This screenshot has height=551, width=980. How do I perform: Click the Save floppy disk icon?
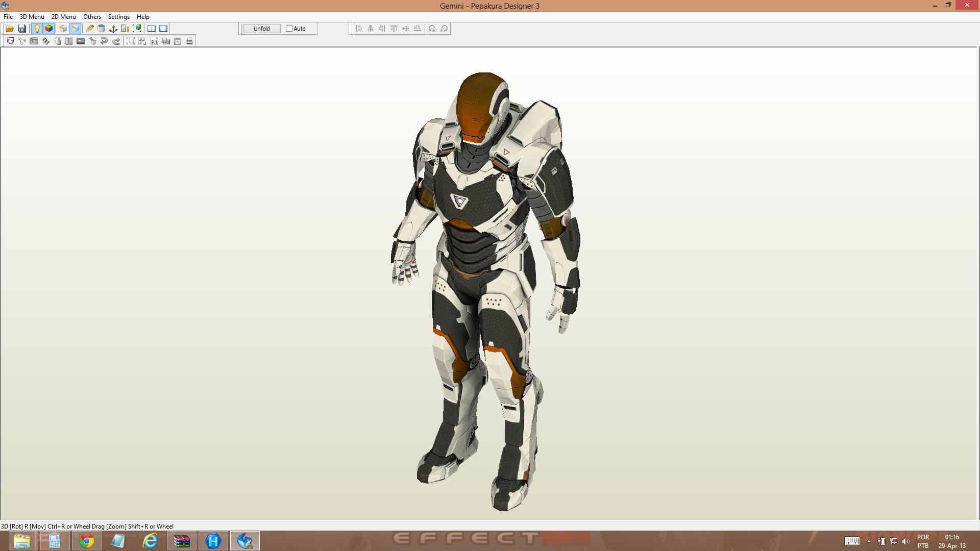(x=22, y=29)
